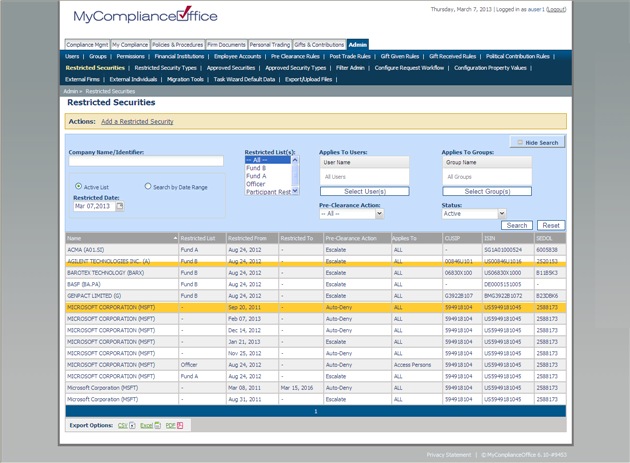
Task: Open Export/Upload Files
Action: coord(309,80)
